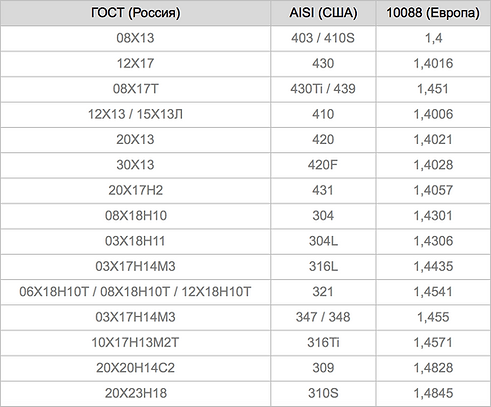
Task: Select the 20Х20Н14С2 cell
Action: tap(135, 368)
